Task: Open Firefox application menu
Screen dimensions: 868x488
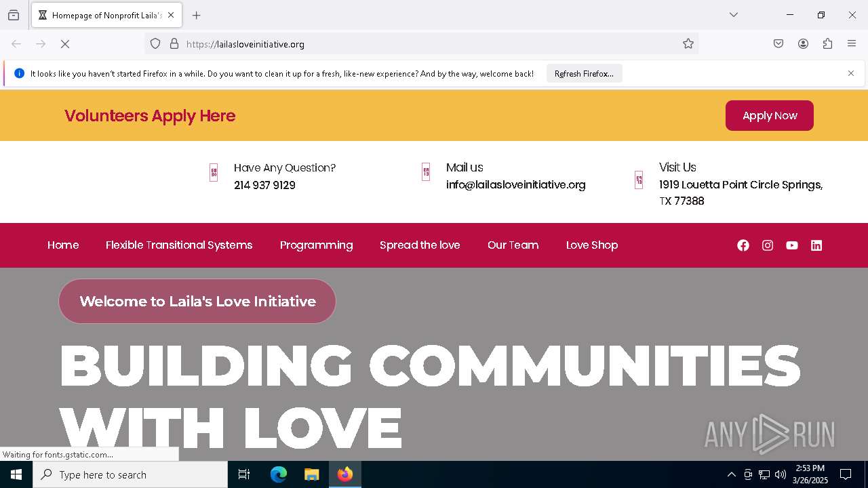Action: coord(852,44)
